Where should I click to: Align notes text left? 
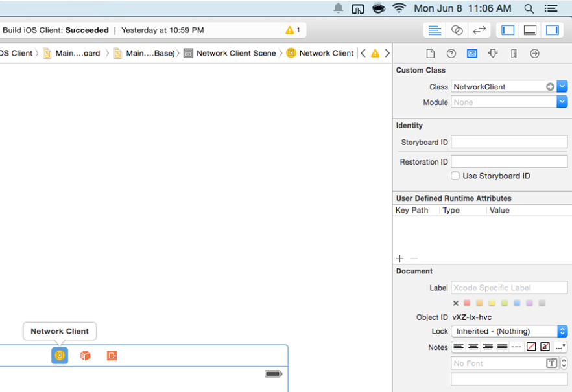coord(459,347)
